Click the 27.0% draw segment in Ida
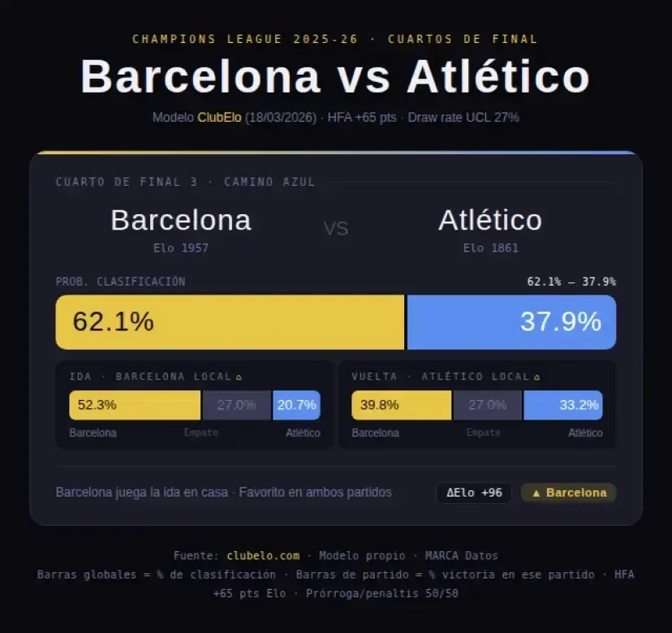672x633 pixels. pos(236,405)
